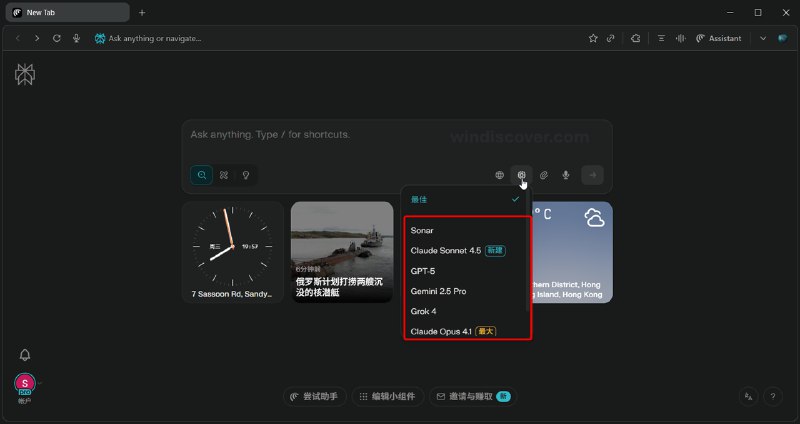Expand the toolbar chevron dropdown
The image size is (800, 424).
[763, 38]
